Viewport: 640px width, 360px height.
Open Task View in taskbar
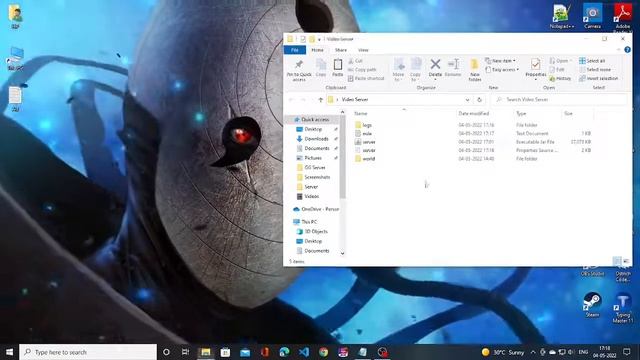pos(185,352)
